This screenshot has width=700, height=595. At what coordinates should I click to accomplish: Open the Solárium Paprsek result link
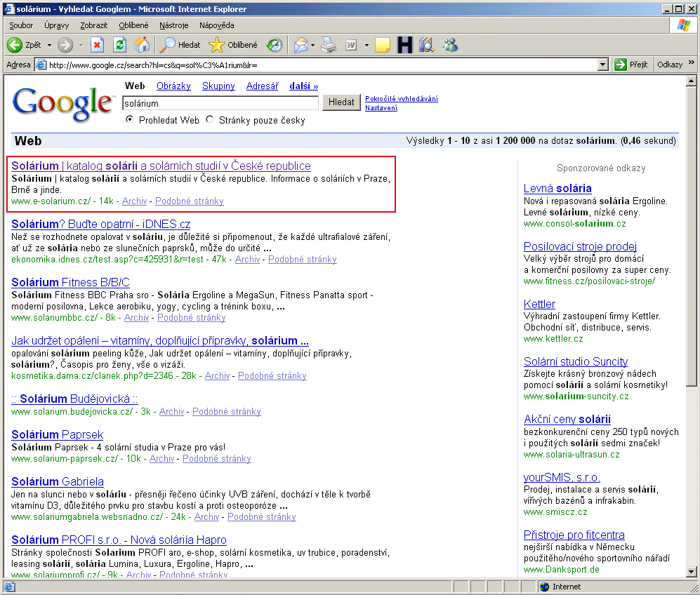pyautogui.click(x=58, y=434)
